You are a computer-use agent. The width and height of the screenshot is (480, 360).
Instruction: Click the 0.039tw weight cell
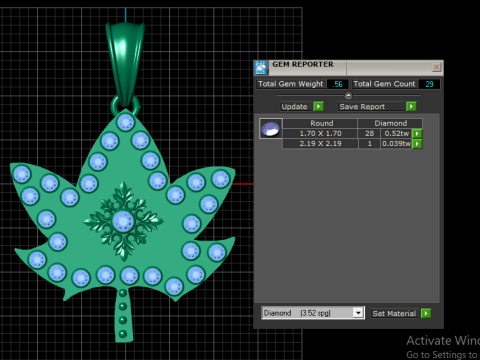pyautogui.click(x=396, y=144)
